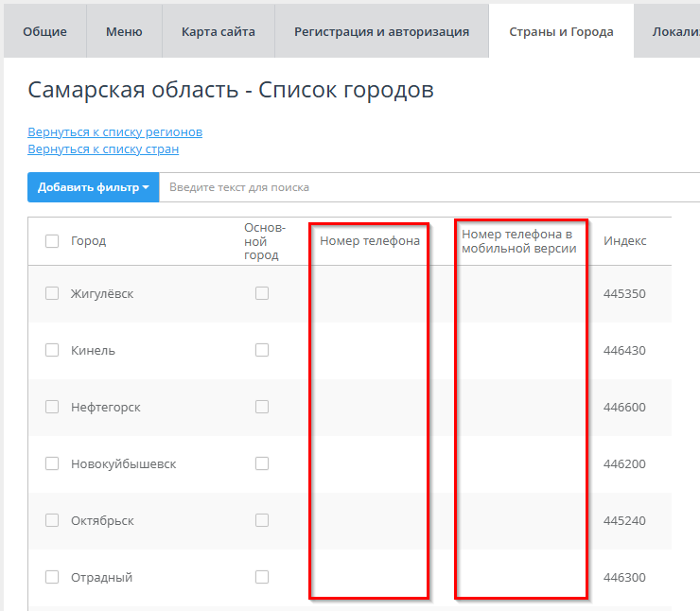Enable main city checkbox for Октябрьск

262,520
